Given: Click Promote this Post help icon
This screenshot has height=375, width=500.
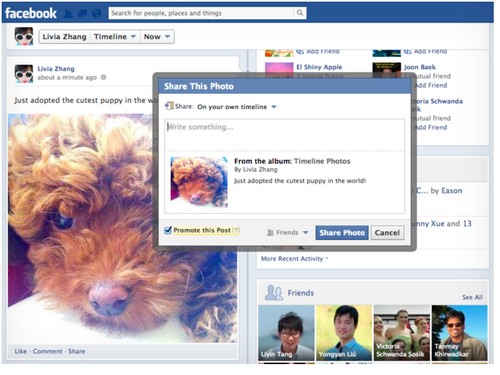Looking at the screenshot, I should tap(236, 230).
